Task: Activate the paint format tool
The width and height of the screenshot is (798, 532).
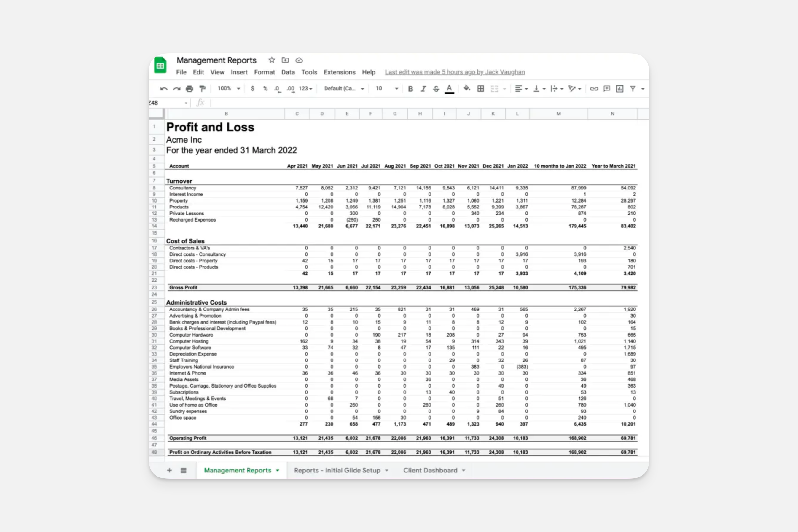Action: (203, 89)
